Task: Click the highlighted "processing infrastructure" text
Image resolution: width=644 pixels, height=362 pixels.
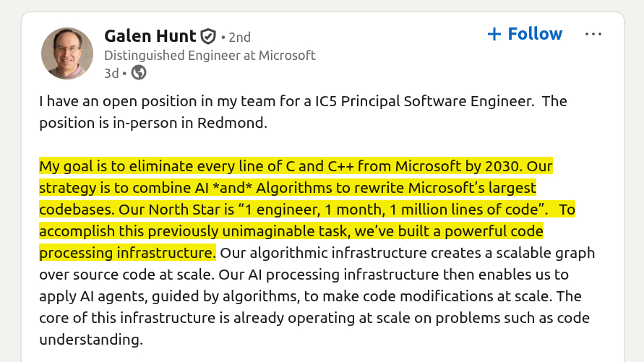Action: [x=126, y=254]
